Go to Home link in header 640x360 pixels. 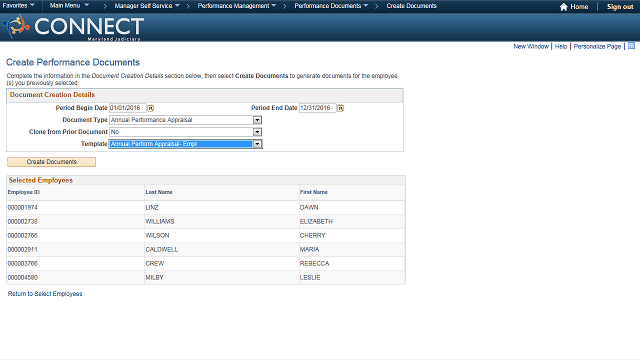coord(579,7)
